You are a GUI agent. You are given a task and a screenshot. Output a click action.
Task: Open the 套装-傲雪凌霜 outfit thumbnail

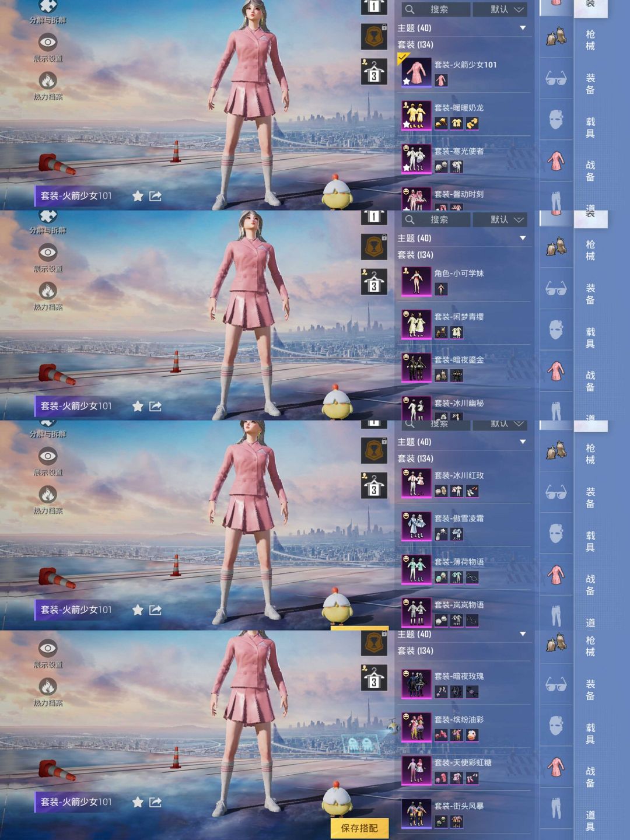tap(416, 526)
